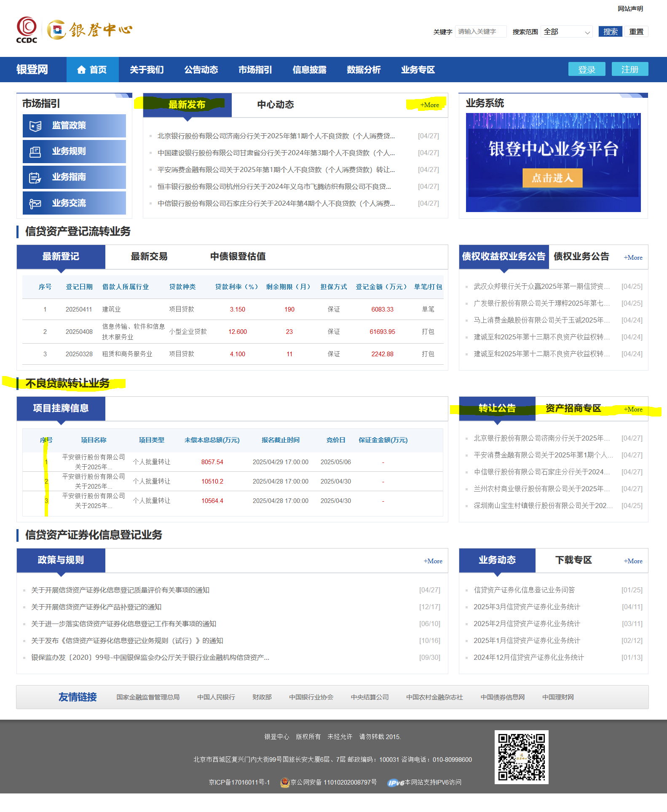667x812 pixels.
Task: Click +More beside 资产招商专区
Action: (x=633, y=409)
